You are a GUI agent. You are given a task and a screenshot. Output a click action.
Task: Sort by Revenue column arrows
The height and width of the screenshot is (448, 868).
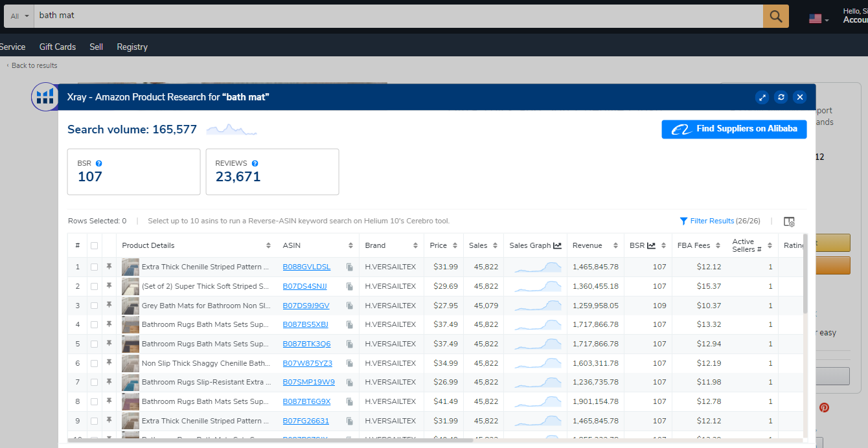(615, 245)
